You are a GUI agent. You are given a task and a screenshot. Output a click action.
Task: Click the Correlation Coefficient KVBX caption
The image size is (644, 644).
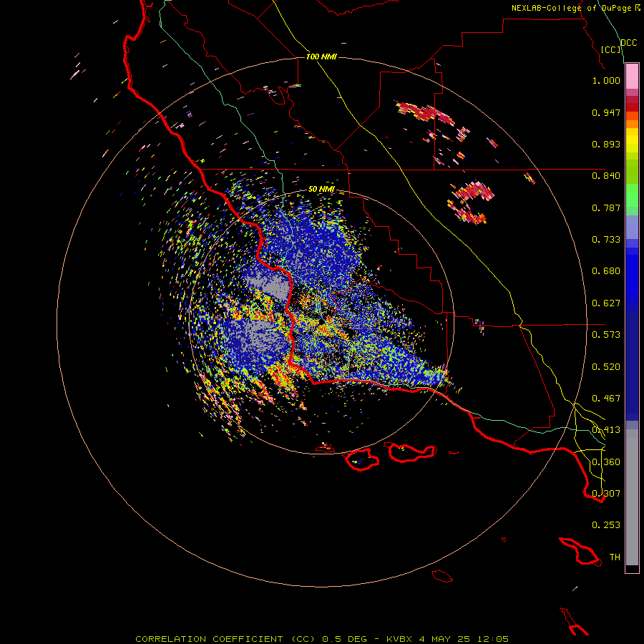(322, 639)
